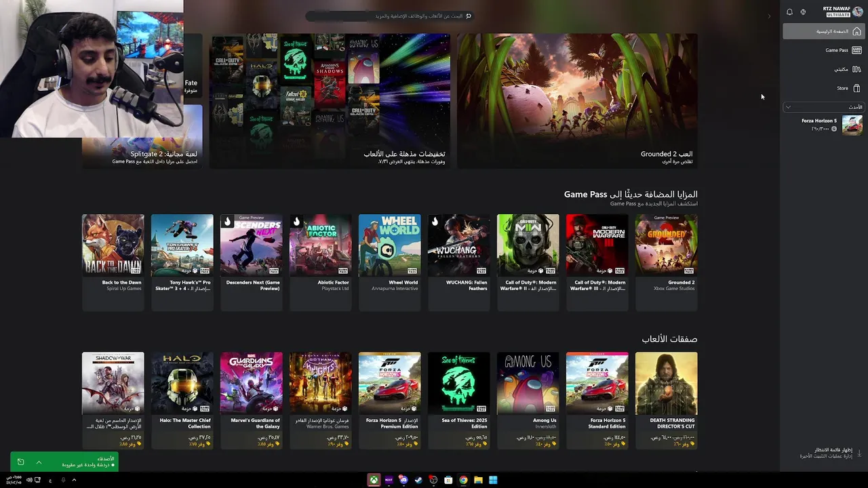Open the game deals section heading
The image size is (868, 488).
(x=669, y=339)
